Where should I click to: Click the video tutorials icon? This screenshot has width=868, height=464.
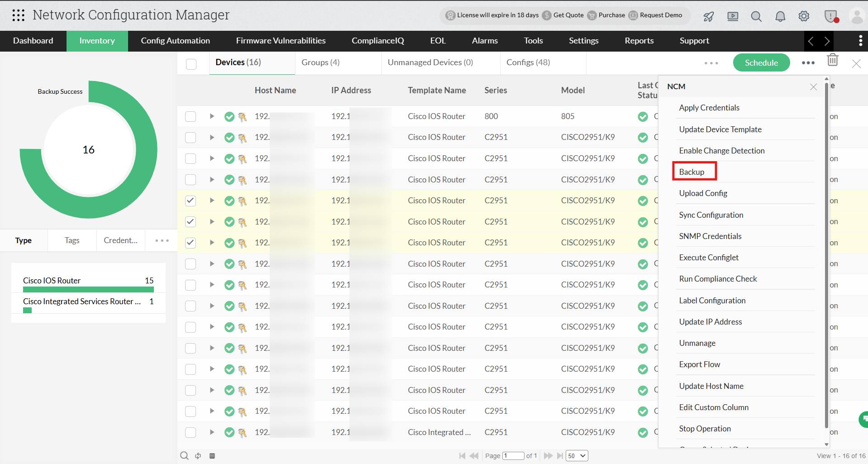click(x=732, y=16)
